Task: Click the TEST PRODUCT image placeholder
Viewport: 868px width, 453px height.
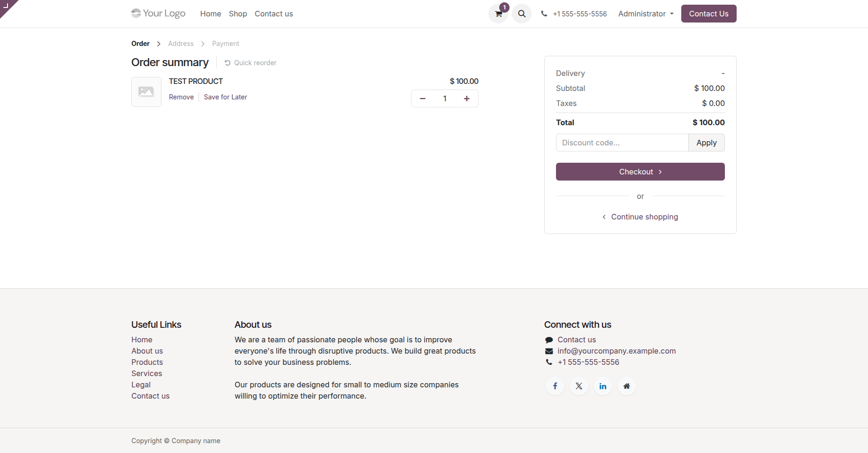Action: [146, 92]
